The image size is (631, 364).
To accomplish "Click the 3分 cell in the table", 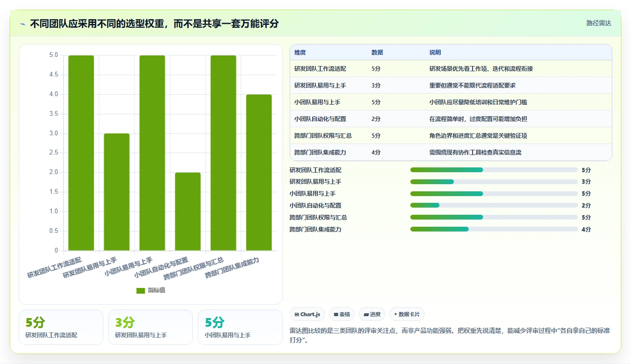I will 376,86.
